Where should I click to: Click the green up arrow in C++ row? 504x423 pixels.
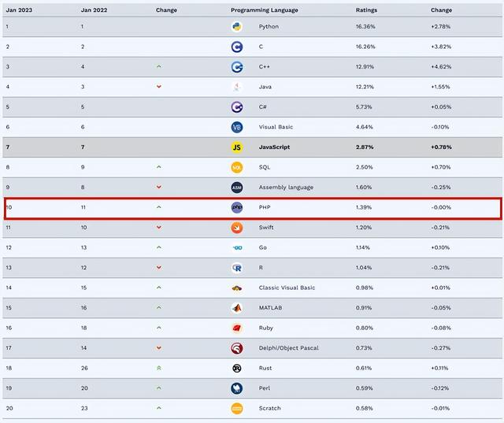coord(159,66)
